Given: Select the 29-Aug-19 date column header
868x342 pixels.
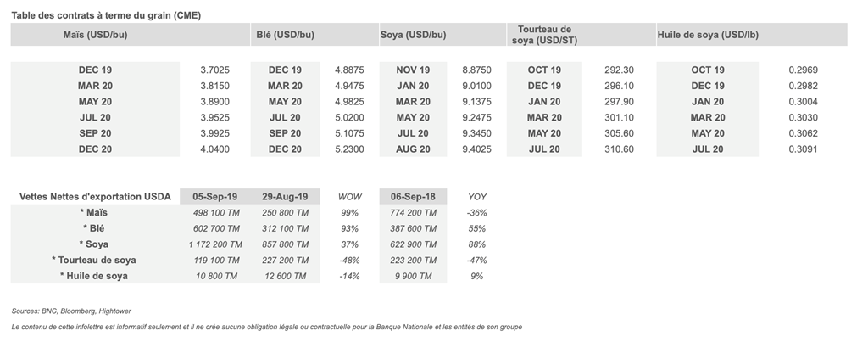Looking at the screenshot, I should [285, 196].
